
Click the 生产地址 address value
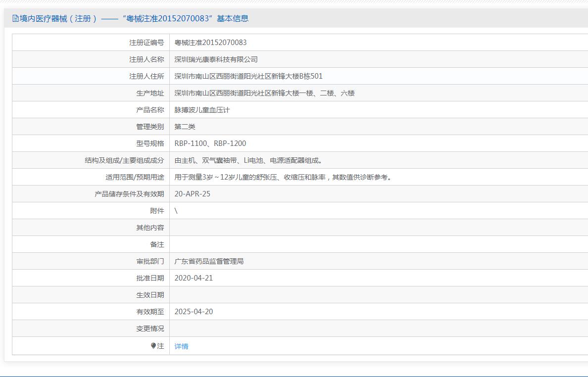coord(264,93)
